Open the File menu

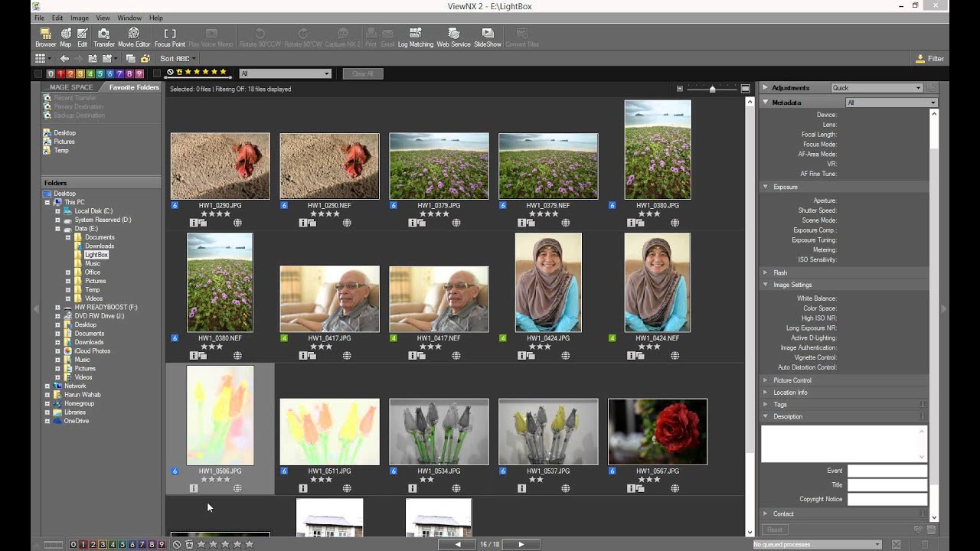(39, 18)
